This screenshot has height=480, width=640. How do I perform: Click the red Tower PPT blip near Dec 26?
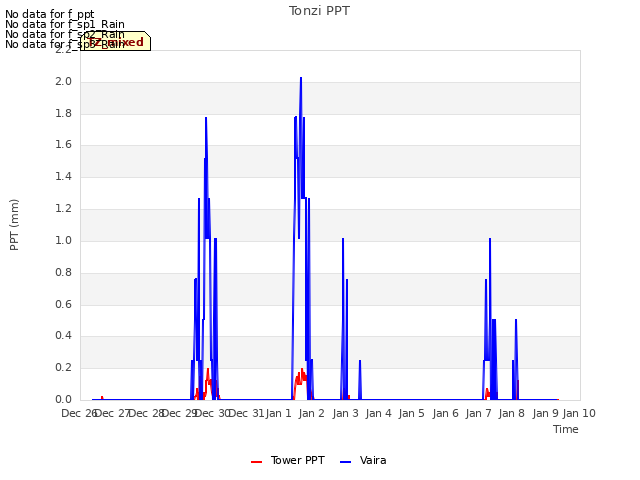click(102, 398)
